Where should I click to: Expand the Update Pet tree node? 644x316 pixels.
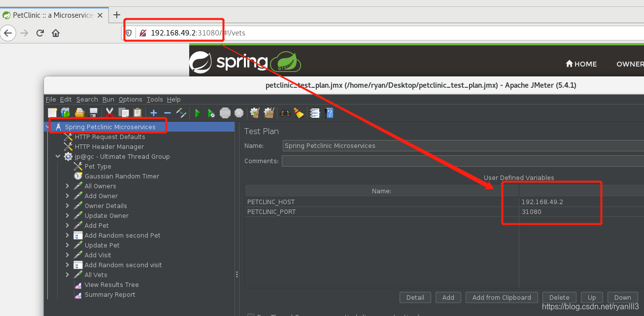pos(68,245)
